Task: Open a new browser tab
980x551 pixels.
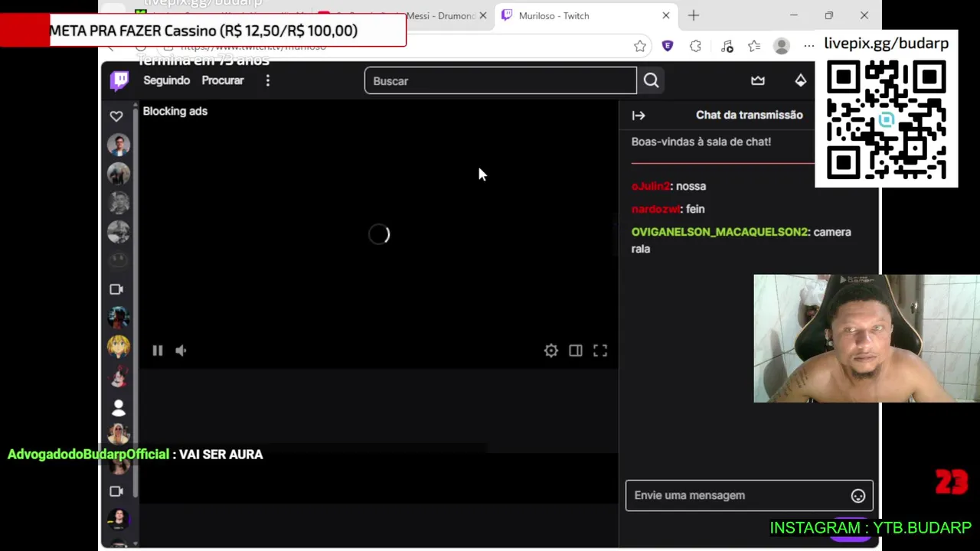Action: point(694,15)
